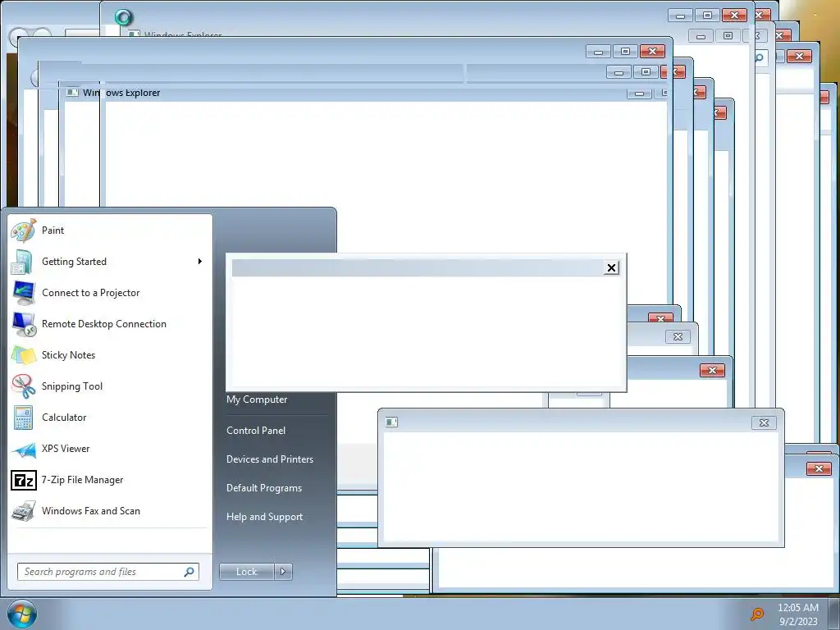
Task: Click Show desktop button at taskbar edge
Action: pyautogui.click(x=834, y=614)
